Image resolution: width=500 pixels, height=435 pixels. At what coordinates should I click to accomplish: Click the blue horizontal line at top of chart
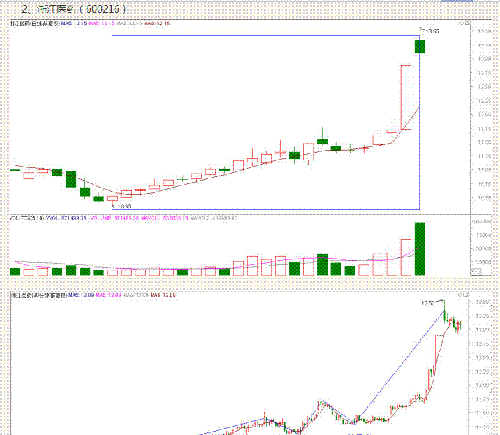tap(266, 35)
